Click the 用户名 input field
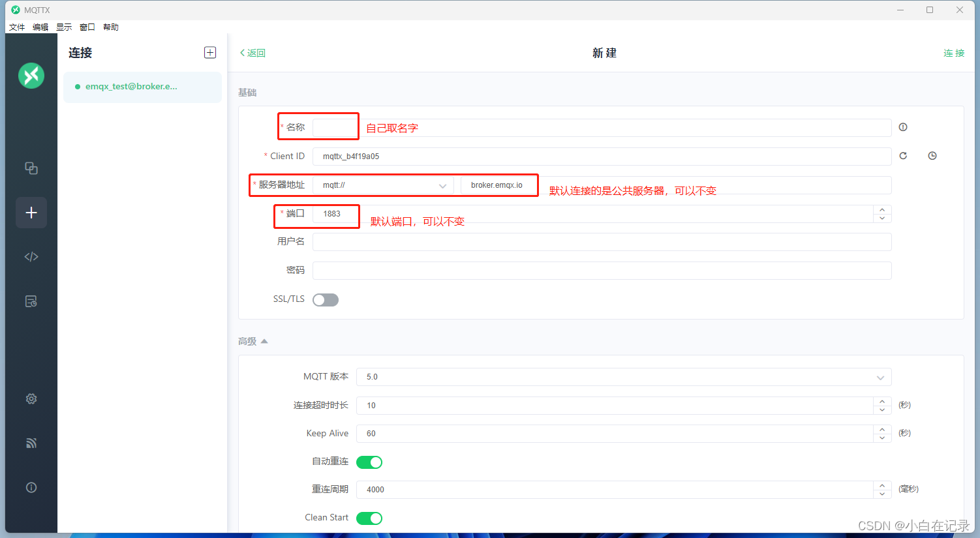 pos(602,242)
